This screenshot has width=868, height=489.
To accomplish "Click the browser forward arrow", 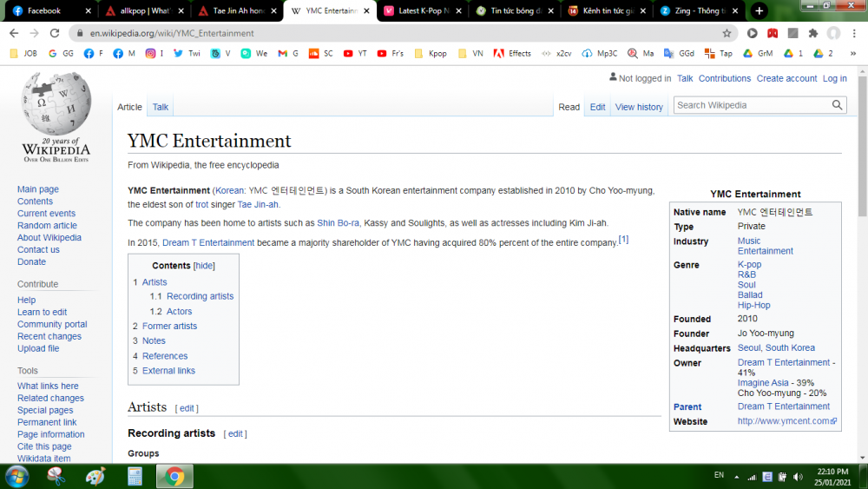I will tap(35, 33).
